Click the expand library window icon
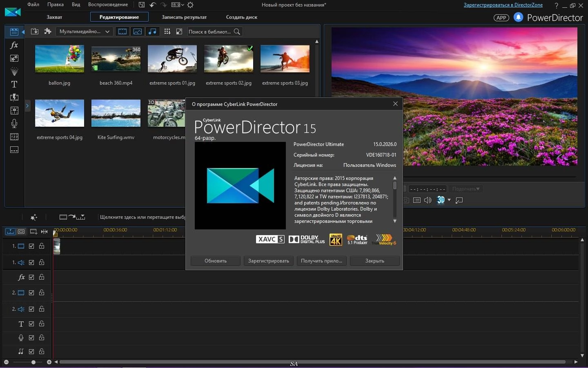 coord(179,31)
